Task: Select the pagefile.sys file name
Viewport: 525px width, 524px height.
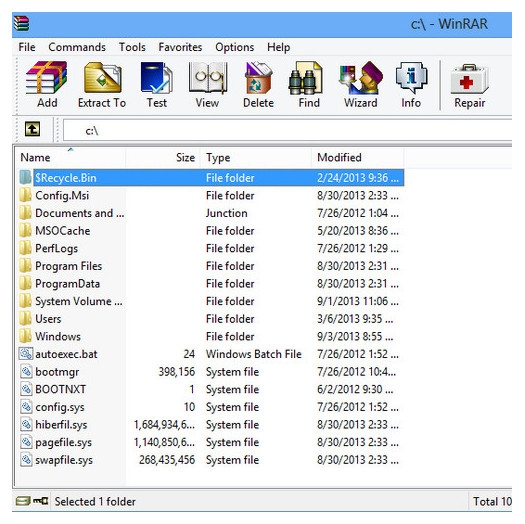Action: coord(63,442)
